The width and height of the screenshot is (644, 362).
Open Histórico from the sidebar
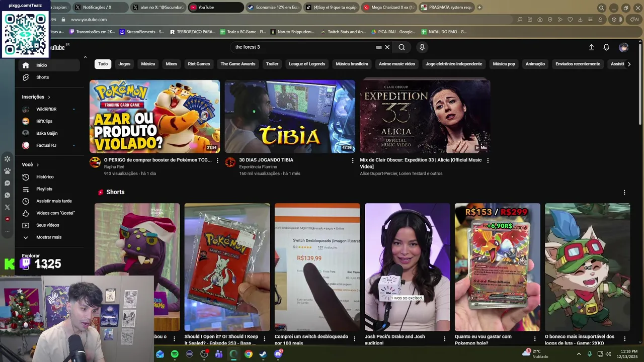coord(49,177)
